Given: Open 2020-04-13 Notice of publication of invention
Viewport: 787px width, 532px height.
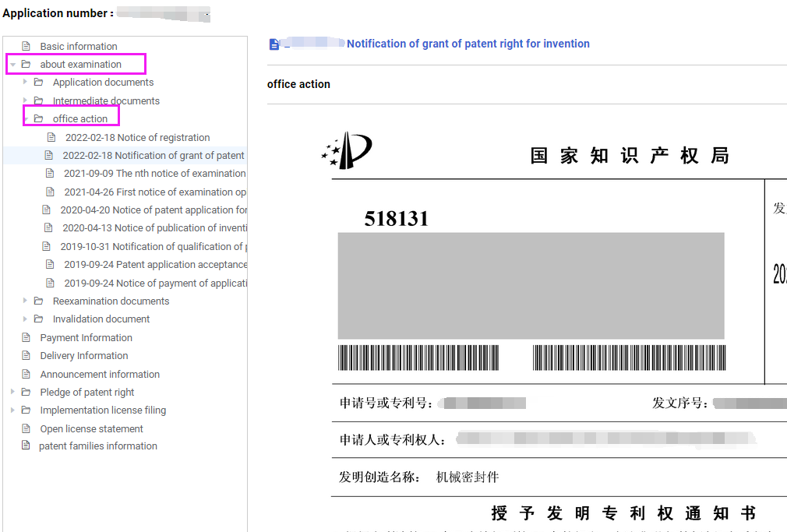Looking at the screenshot, I should 154,228.
